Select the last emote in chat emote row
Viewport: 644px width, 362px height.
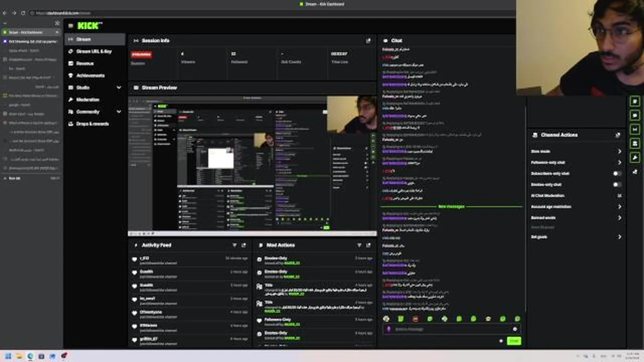click(x=517, y=319)
